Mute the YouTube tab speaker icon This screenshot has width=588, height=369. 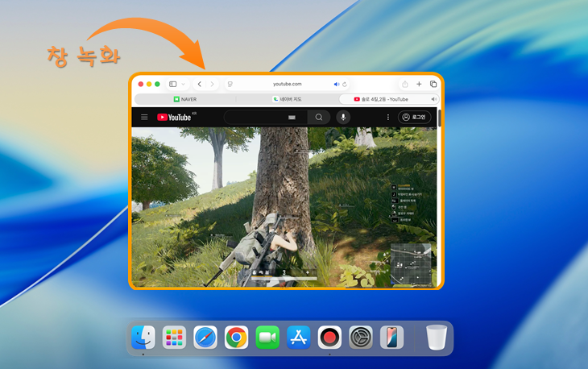433,99
